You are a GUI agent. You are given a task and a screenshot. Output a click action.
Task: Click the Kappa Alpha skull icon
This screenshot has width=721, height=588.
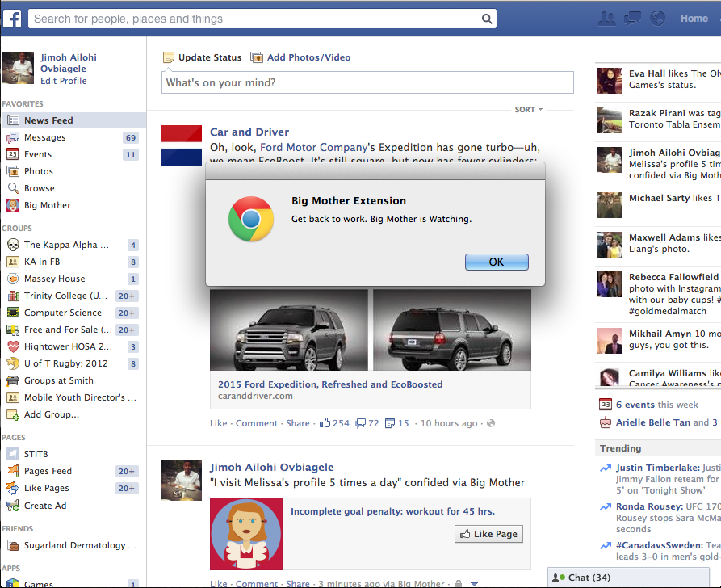click(14, 245)
